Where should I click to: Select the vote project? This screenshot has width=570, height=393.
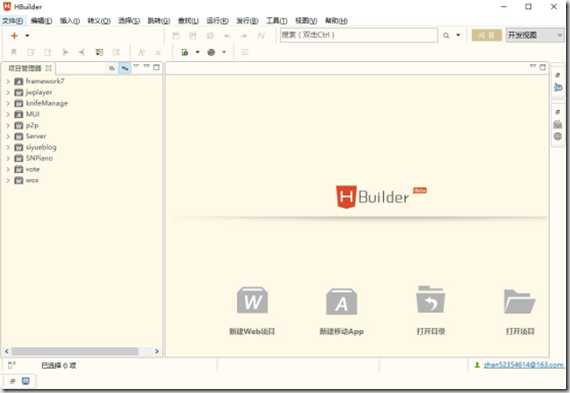(32, 169)
